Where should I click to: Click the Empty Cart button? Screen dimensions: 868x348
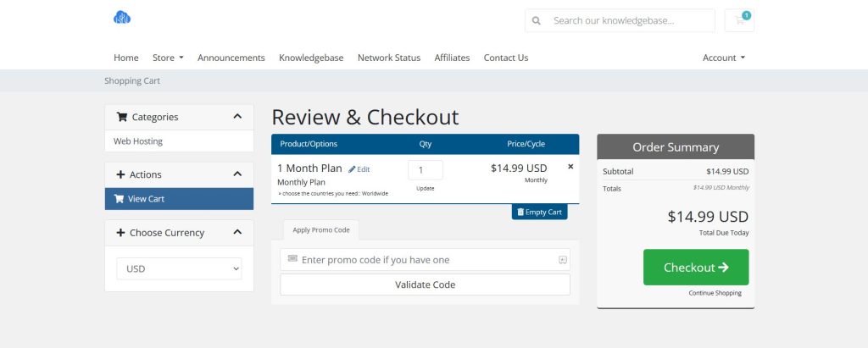pos(539,212)
